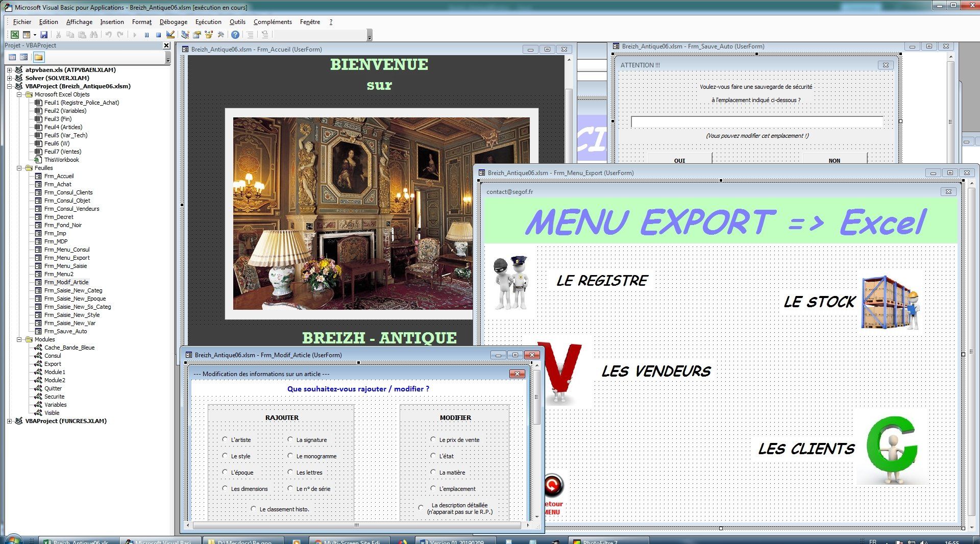Open the Project Explorer toolbar icon

pyautogui.click(x=185, y=35)
